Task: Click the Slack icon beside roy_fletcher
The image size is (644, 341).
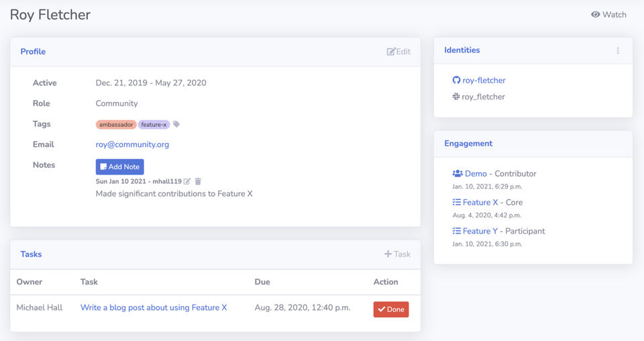Action: (457, 97)
